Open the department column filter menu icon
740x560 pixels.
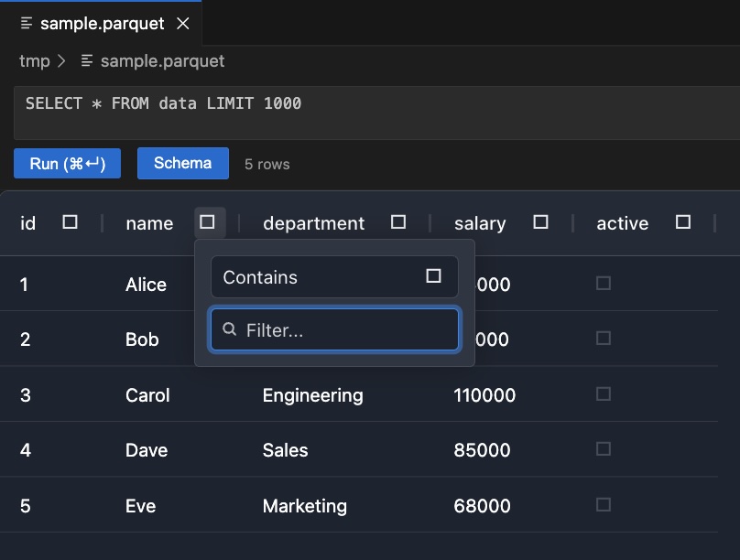click(x=398, y=222)
